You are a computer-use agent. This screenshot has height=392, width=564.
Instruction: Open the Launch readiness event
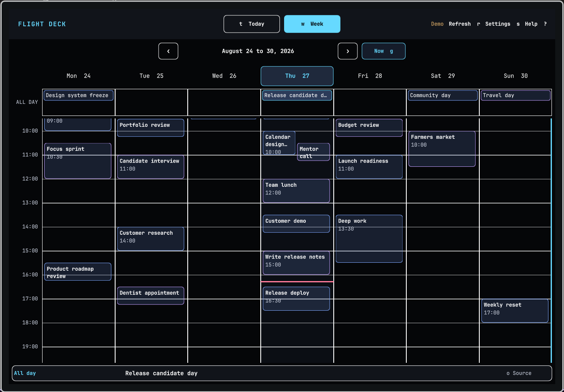tap(369, 167)
